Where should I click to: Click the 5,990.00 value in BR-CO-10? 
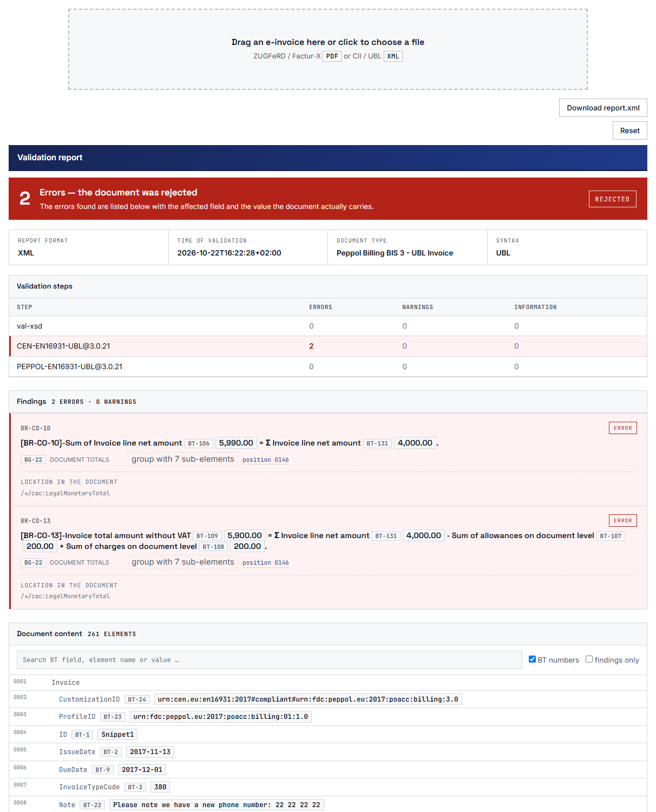(x=236, y=443)
